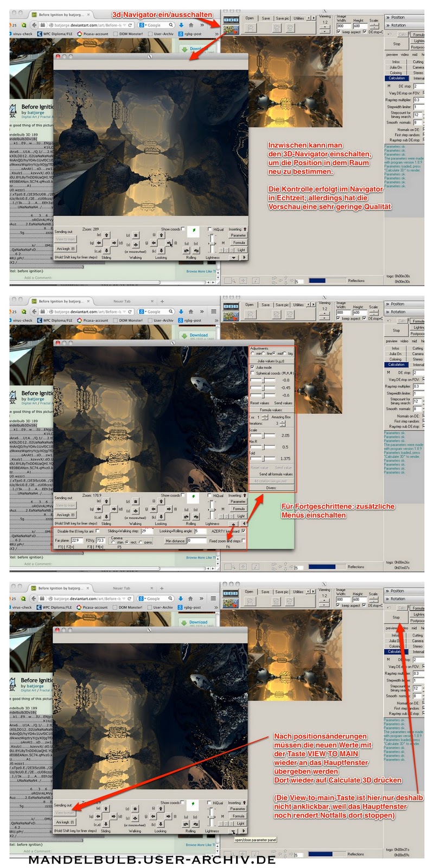Click Viewing 1:2 stepper in top screenshot
Screen dimensions: 434x868
324,29
